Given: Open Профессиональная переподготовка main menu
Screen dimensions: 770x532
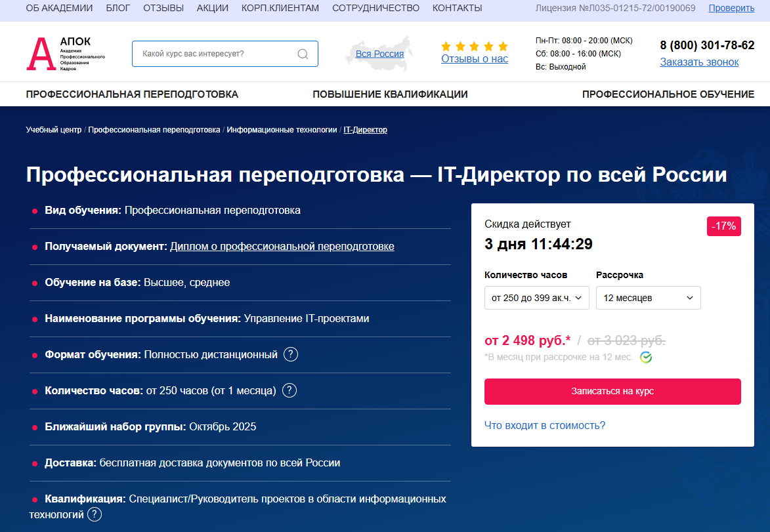Looking at the screenshot, I should (132, 94).
